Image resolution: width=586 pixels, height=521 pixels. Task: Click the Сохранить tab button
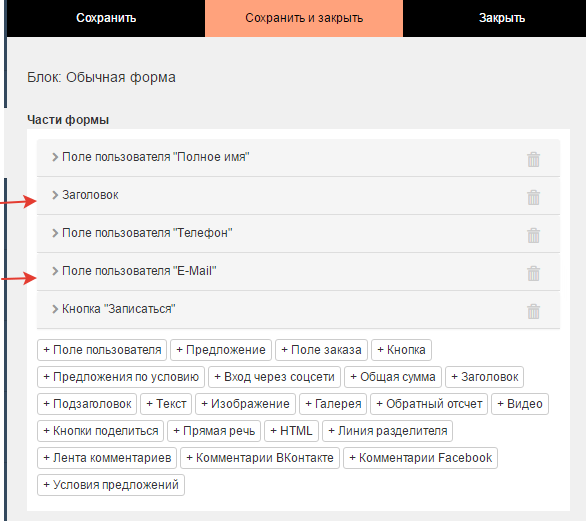tap(106, 18)
